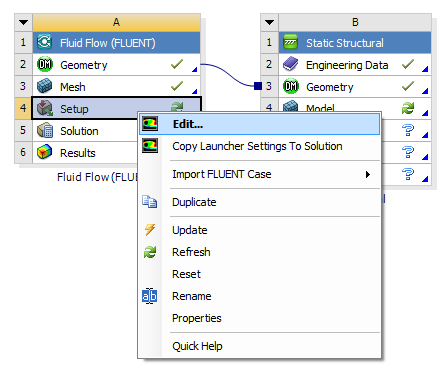Select Mesh cell in system A
The height and width of the screenshot is (374, 442).
point(116,86)
